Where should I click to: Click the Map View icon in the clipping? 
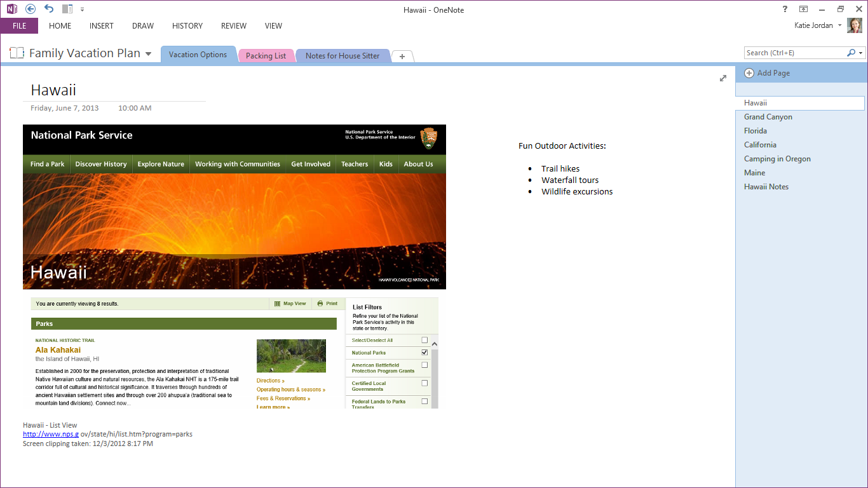tap(278, 304)
